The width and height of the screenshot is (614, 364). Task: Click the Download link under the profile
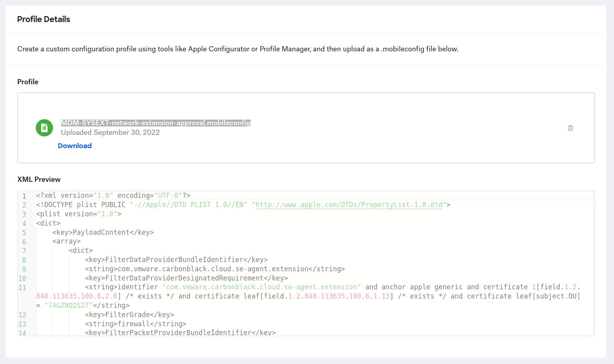click(x=75, y=145)
